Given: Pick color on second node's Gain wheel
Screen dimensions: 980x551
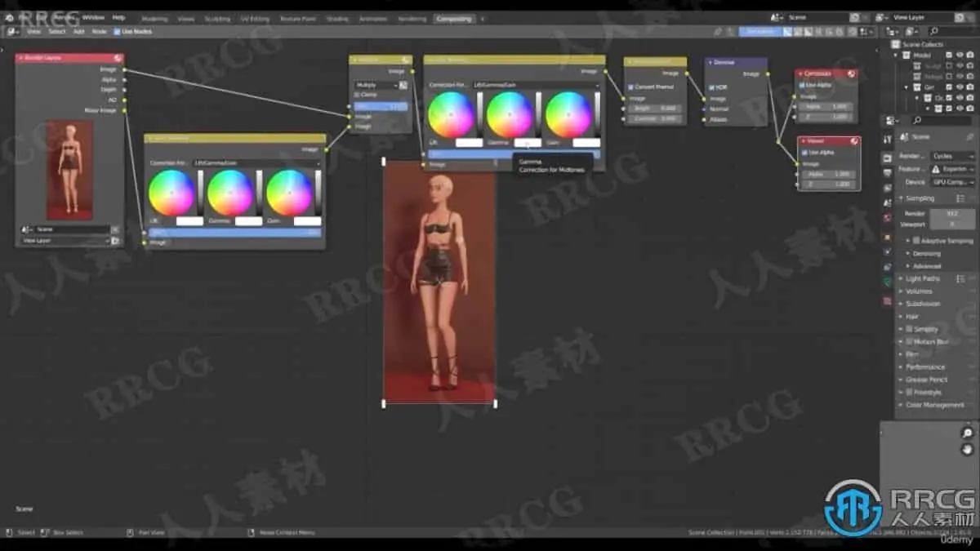Looking at the screenshot, I should pos(568,114).
